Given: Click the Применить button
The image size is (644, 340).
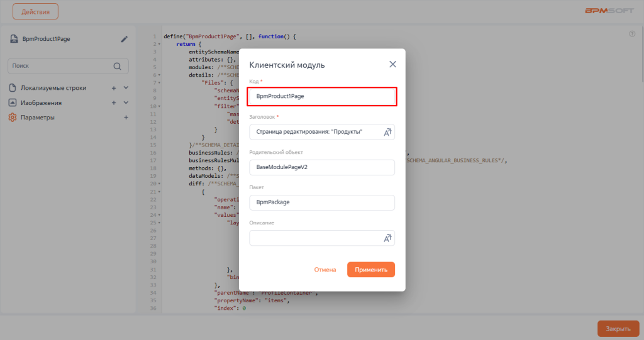Looking at the screenshot, I should (x=371, y=270).
